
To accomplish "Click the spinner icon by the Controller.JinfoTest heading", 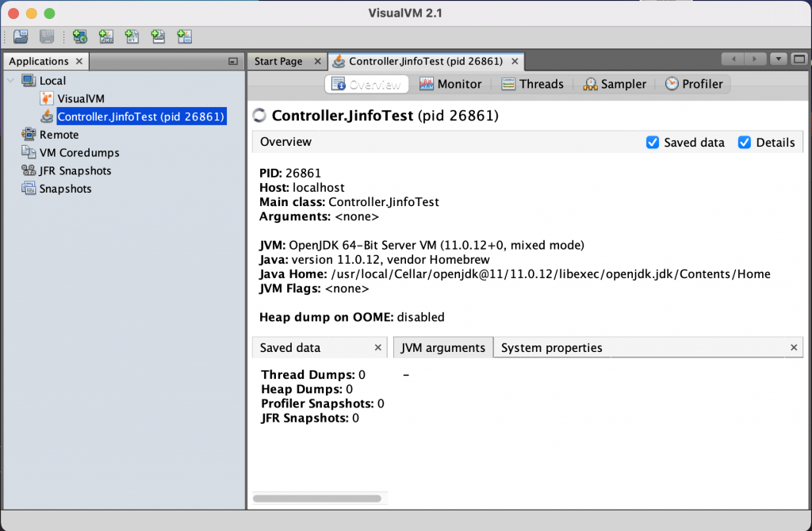I will point(259,116).
